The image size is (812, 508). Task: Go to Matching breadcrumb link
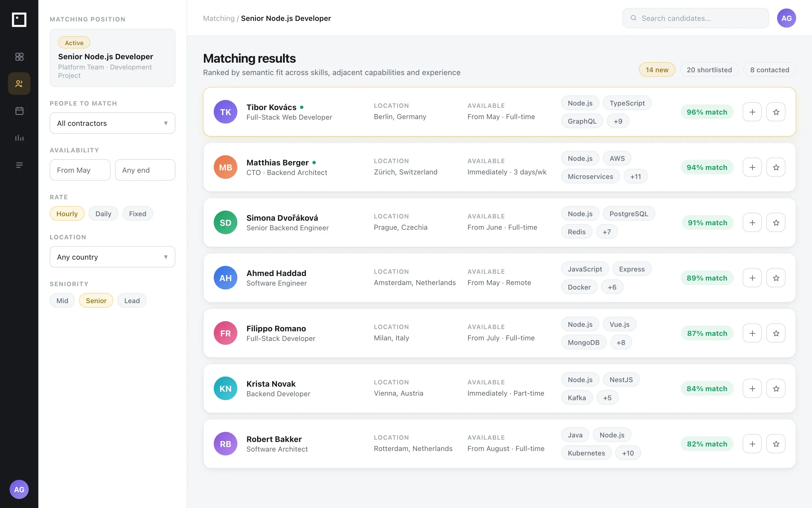pos(219,18)
